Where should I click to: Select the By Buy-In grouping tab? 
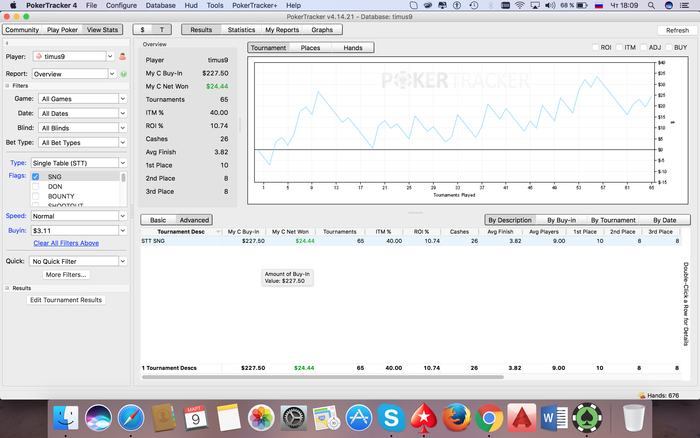pos(561,220)
